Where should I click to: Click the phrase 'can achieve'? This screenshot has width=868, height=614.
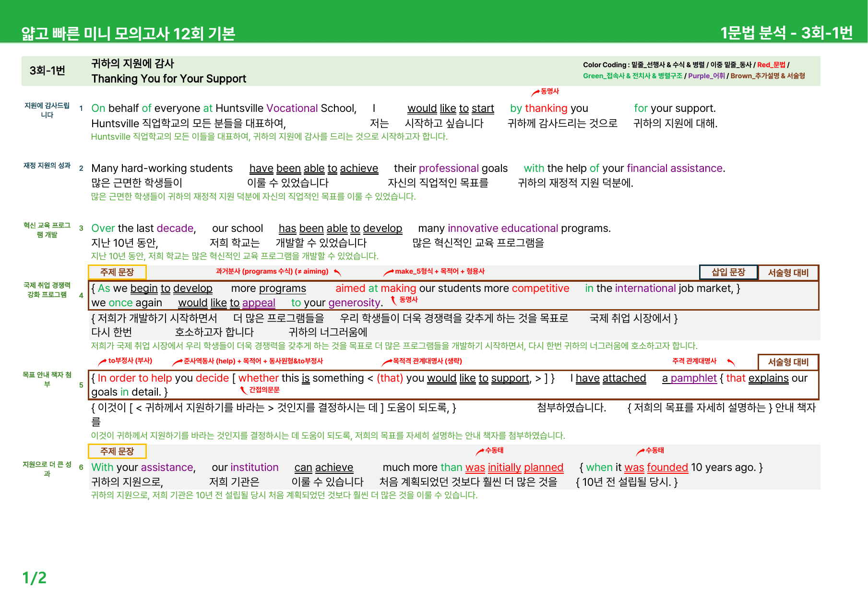coord(324,468)
